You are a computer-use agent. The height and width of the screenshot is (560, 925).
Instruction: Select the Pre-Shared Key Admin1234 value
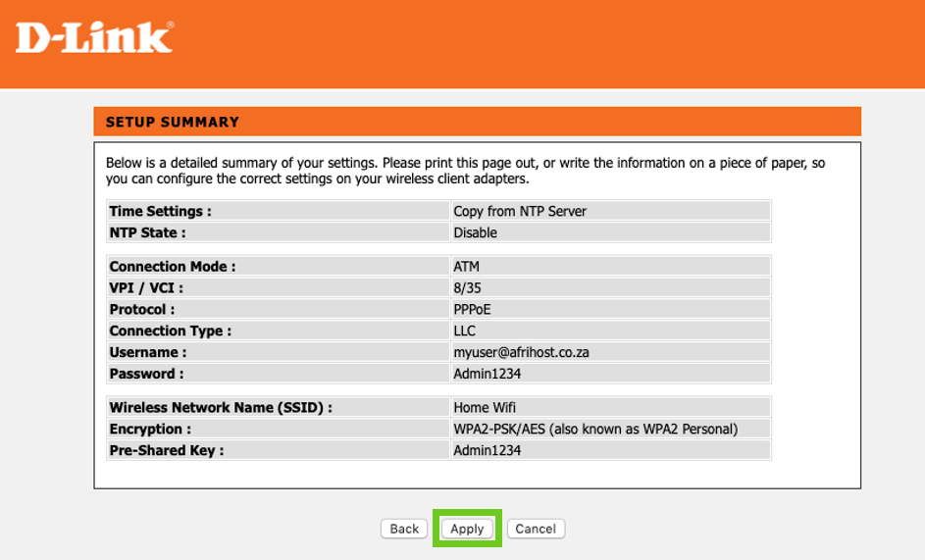(487, 451)
